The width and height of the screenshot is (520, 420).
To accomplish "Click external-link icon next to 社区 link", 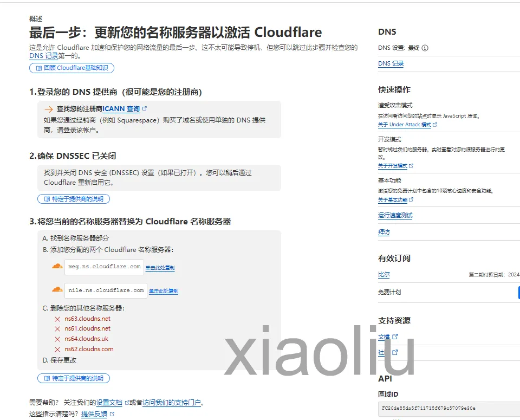I will [x=395, y=352].
